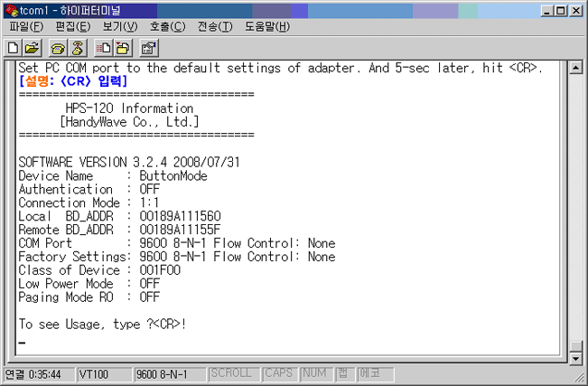The height and width of the screenshot is (386, 588).
Task: Click the Device Name value ButtonMode
Action: (173, 175)
